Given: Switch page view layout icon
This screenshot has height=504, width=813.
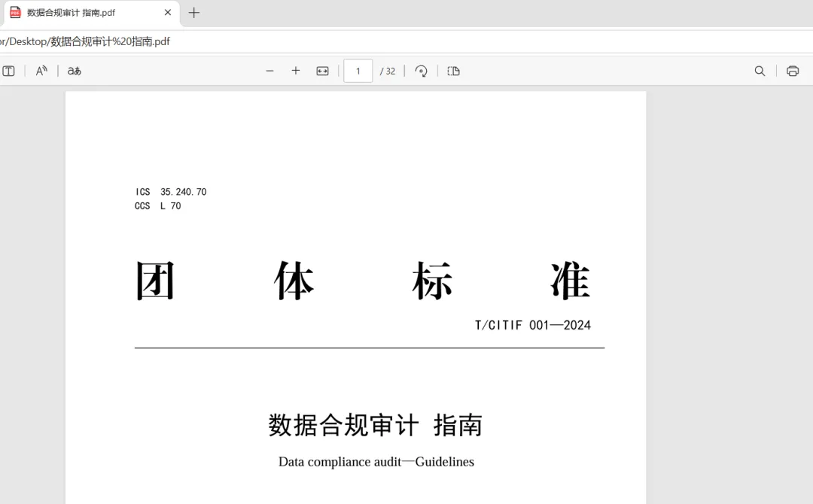Looking at the screenshot, I should [454, 71].
